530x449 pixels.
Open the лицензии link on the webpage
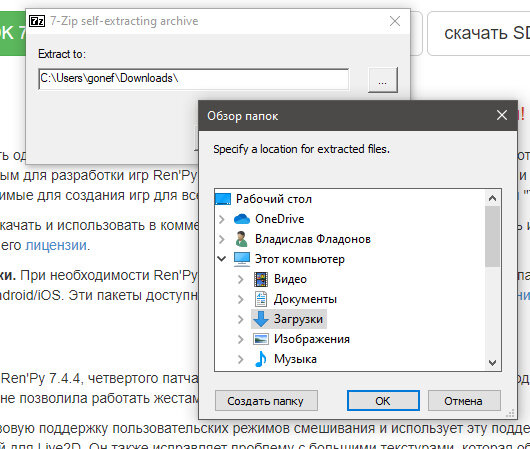pos(56,245)
